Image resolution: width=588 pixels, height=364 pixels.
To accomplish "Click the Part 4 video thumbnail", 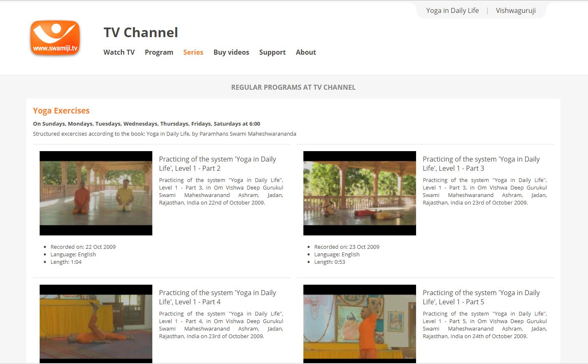I will (96, 324).
